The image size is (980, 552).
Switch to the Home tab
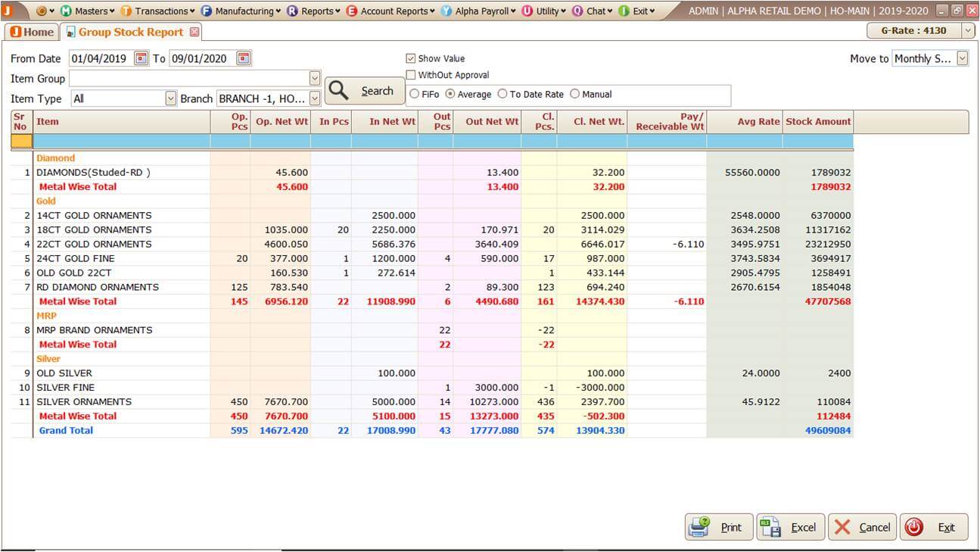(31, 32)
